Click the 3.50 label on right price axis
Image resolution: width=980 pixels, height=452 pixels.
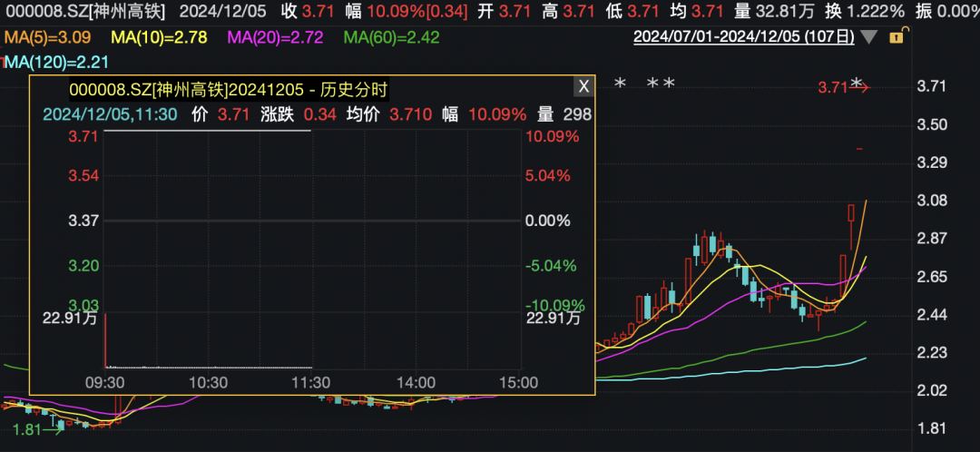pos(932,124)
